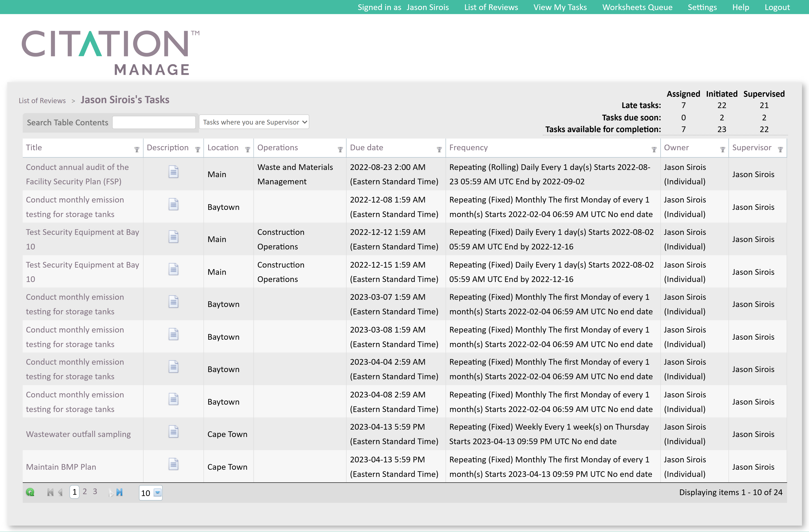Switch to the Worksheets Queue page
809x532 pixels.
tap(637, 7)
